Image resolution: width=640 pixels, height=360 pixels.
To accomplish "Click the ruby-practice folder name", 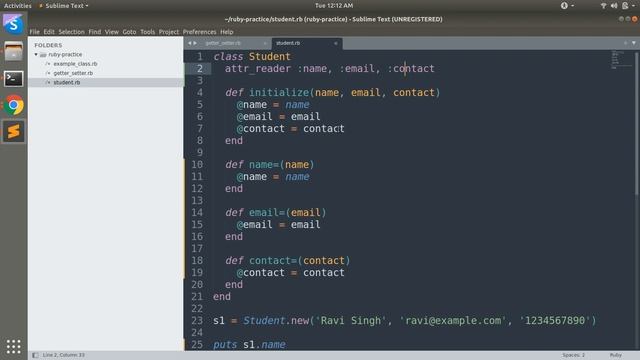I will 65,54.
